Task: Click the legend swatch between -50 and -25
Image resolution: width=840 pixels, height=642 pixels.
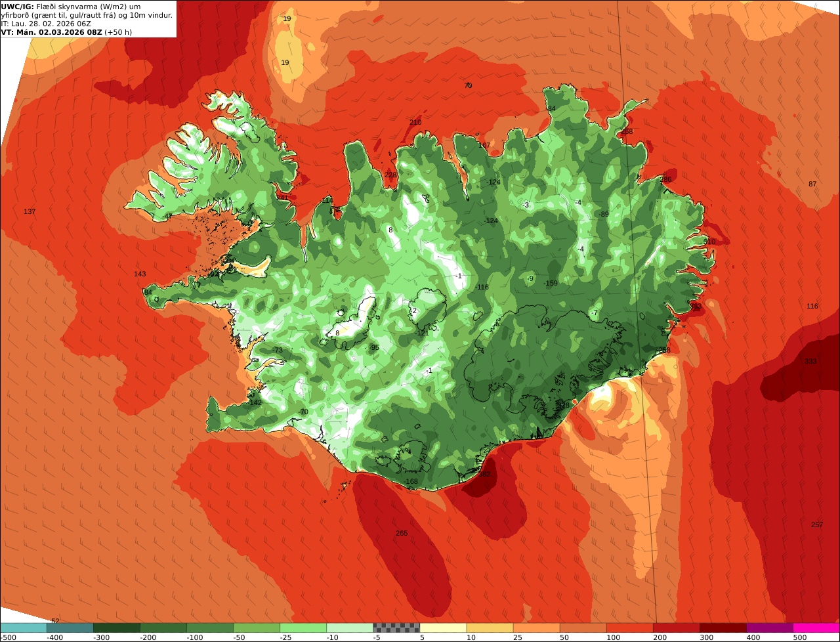Action: coord(257,628)
